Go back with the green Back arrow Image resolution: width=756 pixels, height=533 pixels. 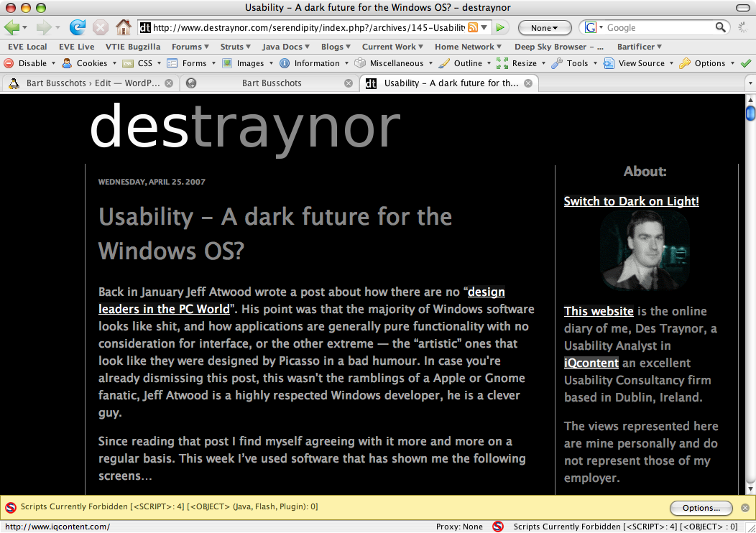[11, 27]
